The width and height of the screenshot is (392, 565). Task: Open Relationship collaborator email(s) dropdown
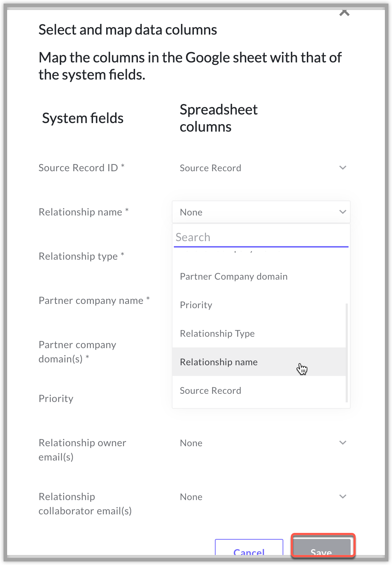pyautogui.click(x=260, y=497)
